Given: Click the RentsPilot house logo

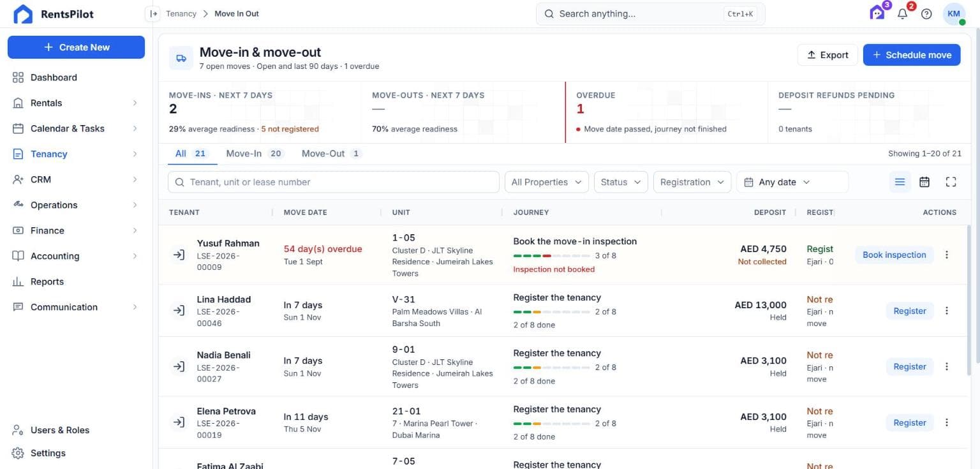Looking at the screenshot, I should pos(23,14).
